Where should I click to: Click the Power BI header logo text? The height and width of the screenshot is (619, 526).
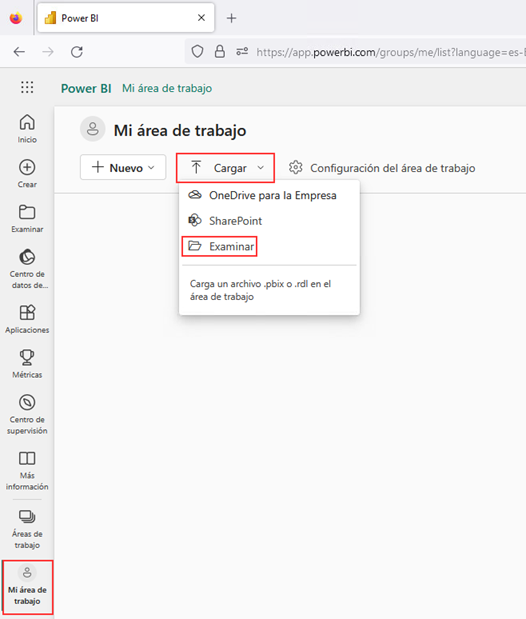86,88
